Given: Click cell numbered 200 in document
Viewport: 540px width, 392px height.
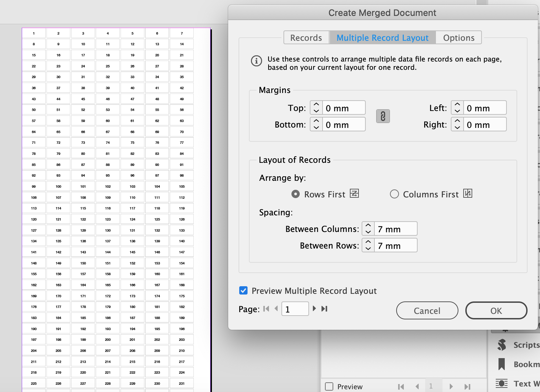Looking at the screenshot, I should 108,339.
